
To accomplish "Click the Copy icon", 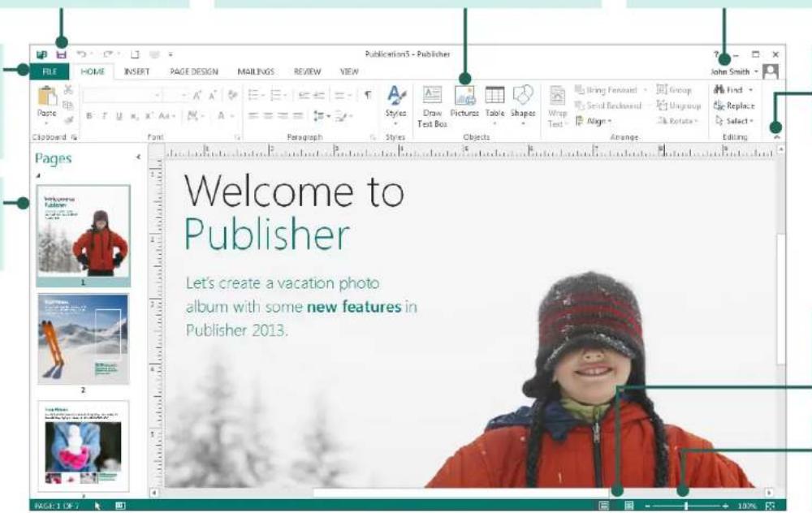I will tap(68, 106).
